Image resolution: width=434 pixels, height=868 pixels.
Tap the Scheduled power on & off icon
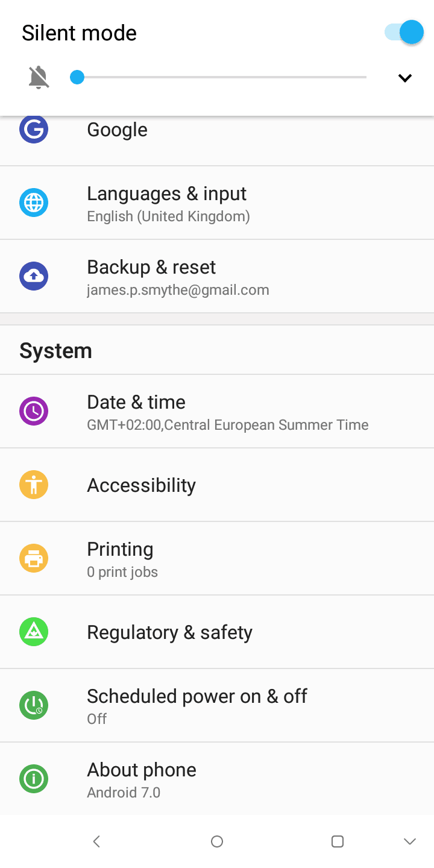[x=34, y=705]
